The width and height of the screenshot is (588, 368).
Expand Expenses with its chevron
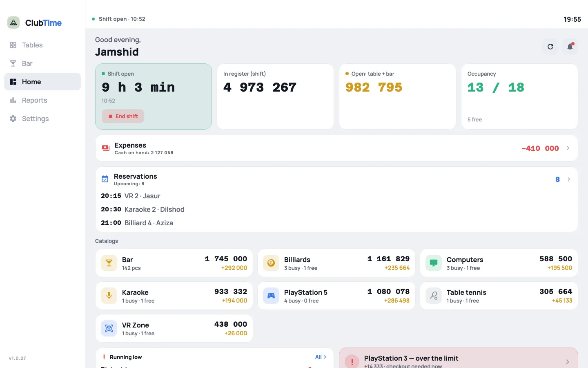568,148
